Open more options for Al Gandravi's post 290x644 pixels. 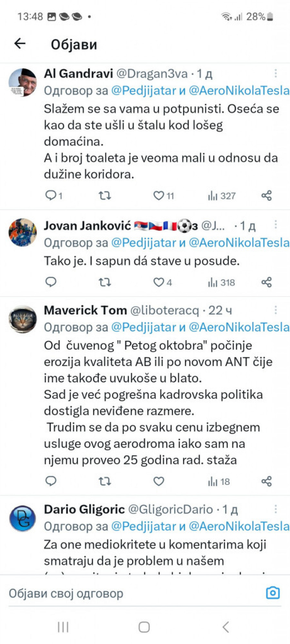point(275,73)
